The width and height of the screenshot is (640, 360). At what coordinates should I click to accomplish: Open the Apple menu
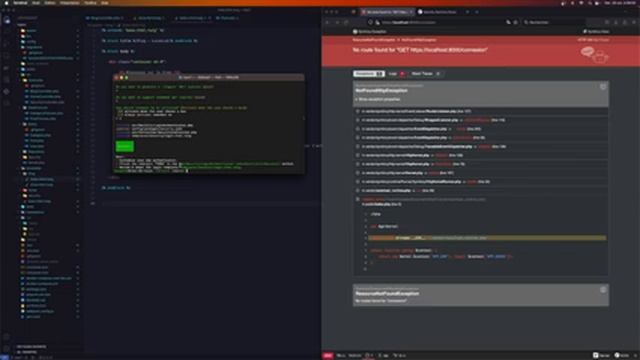(6, 3)
